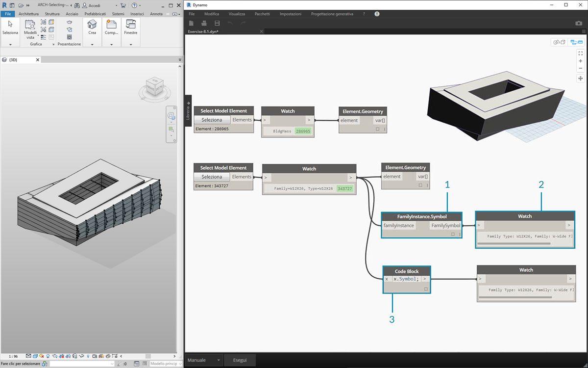Click the Revit ViewCube
This screenshot has width=588, height=368.
click(155, 87)
